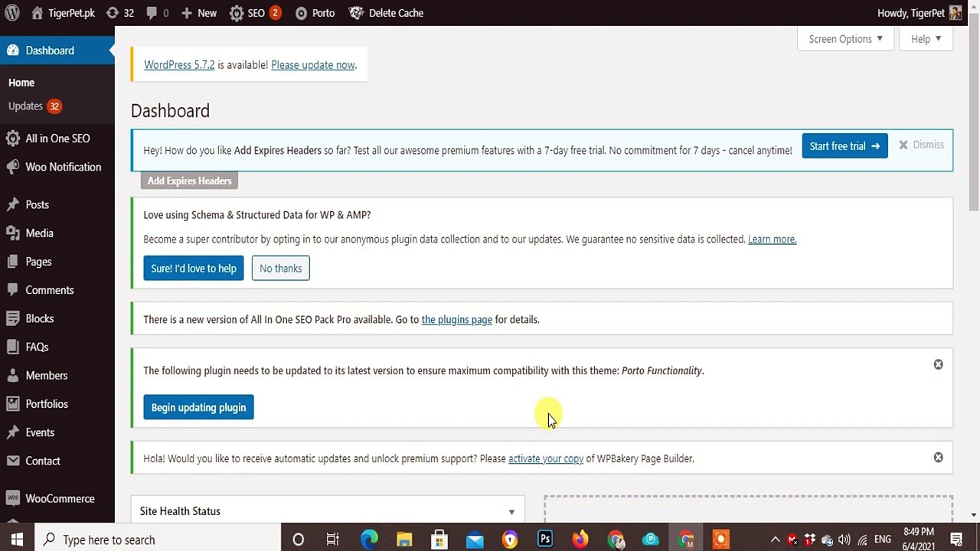This screenshot has height=551, width=980.
Task: Open Updates submenu with 32 badge
Action: [34, 106]
